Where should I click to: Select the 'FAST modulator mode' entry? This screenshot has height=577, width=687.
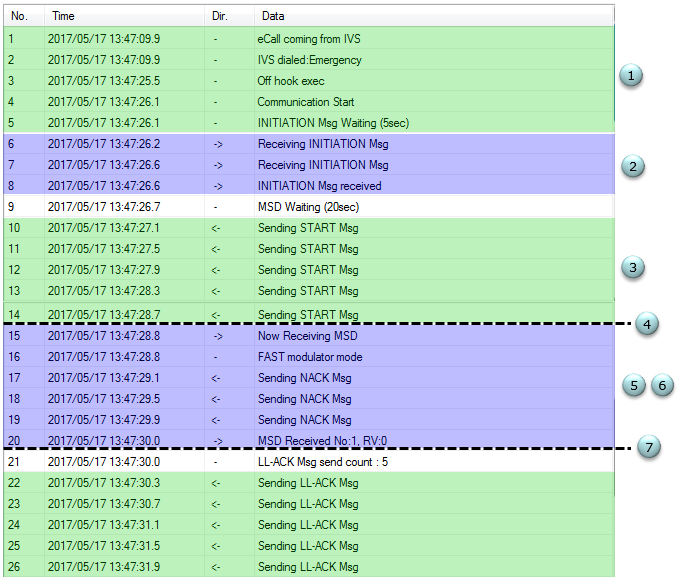[x=309, y=357]
